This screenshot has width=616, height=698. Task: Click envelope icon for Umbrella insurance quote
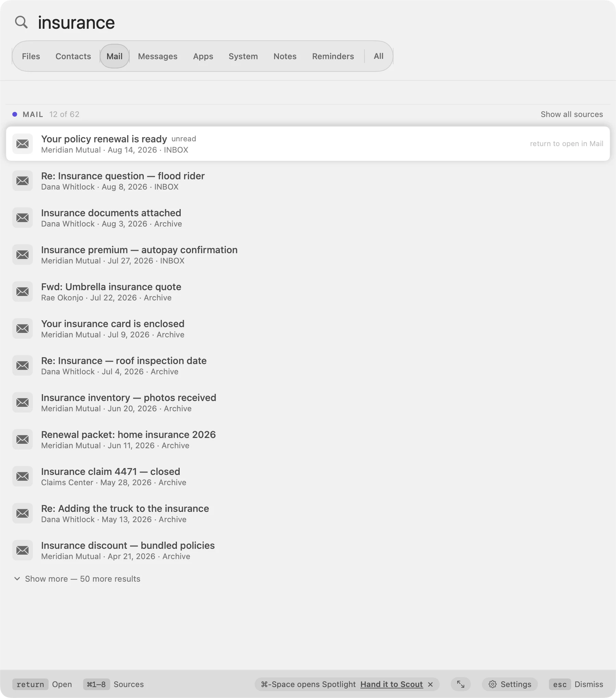[x=23, y=292]
